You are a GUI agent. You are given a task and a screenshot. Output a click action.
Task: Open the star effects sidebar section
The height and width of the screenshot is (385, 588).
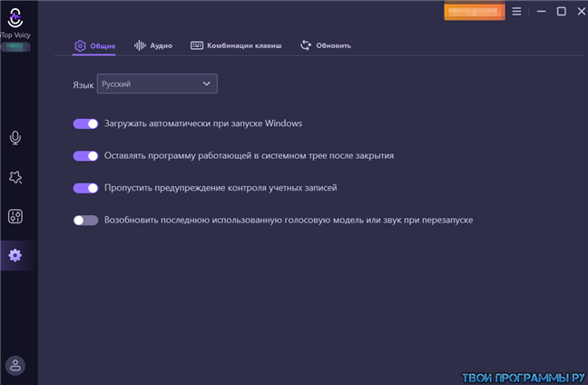(15, 177)
